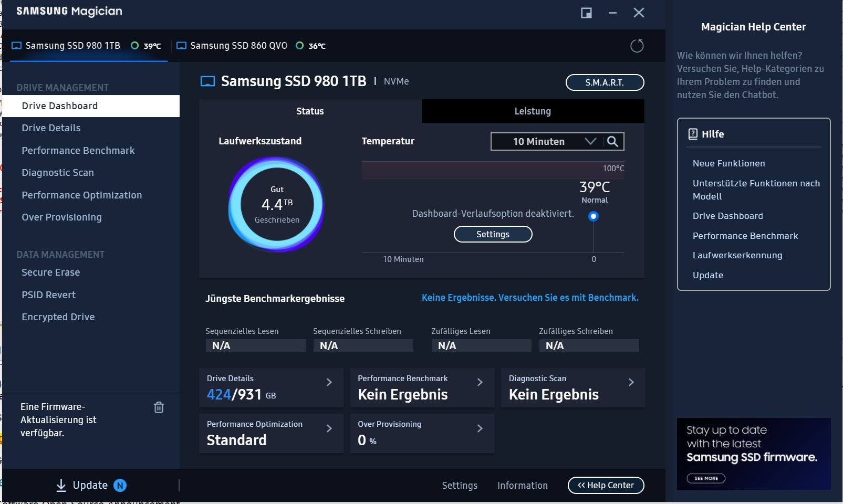
Task: Dismiss firmware notice with trash icon
Action: pos(159,407)
